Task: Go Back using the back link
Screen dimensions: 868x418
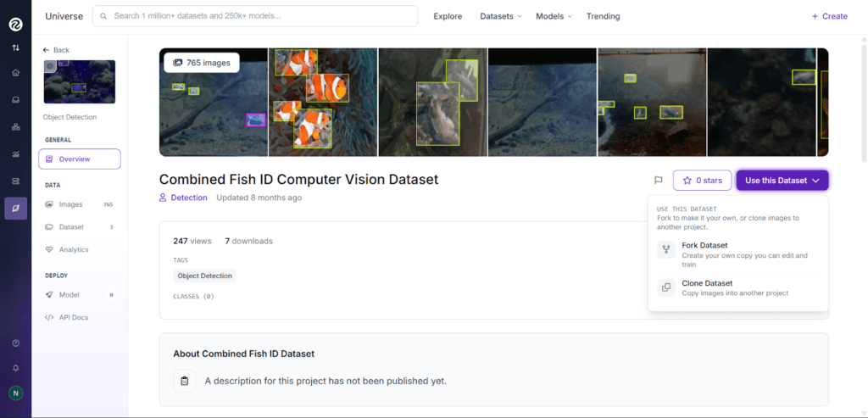Action: [x=56, y=50]
